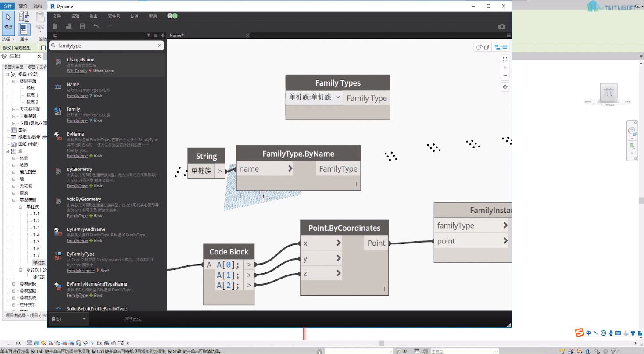The height and width of the screenshot is (354, 644).
Task: Click the Sogou input method icon
Action: [x=580, y=333]
